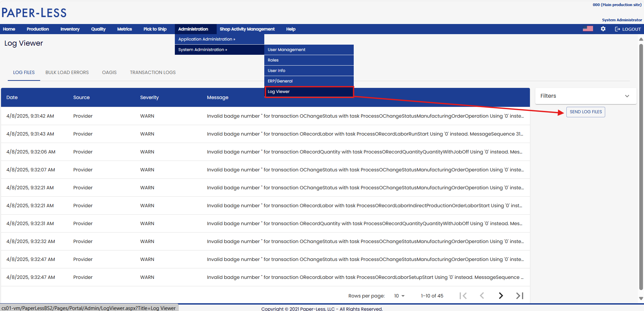Viewport: 644px width, 311px height.
Task: Select the log row dated 9:31:43 AM
Action: (x=265, y=134)
